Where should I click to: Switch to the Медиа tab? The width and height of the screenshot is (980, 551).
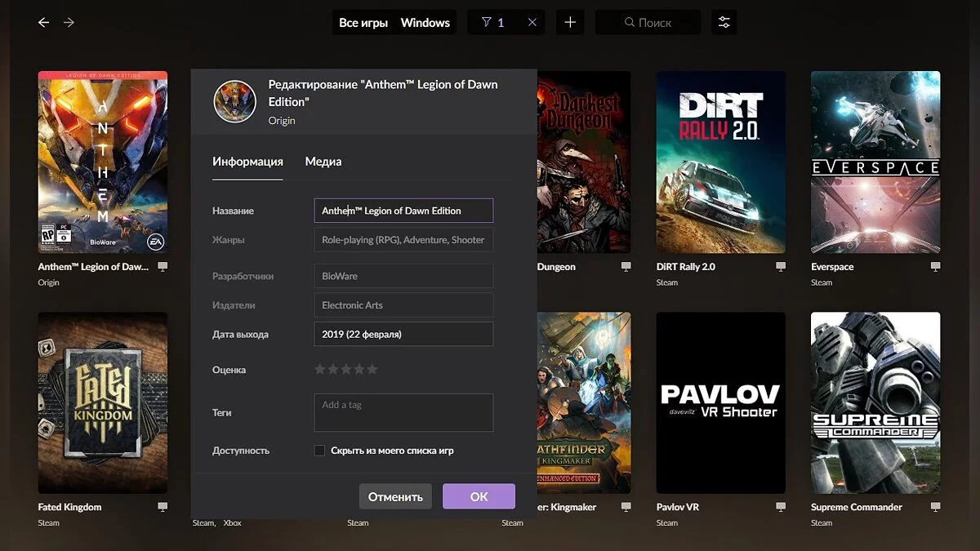pos(323,162)
